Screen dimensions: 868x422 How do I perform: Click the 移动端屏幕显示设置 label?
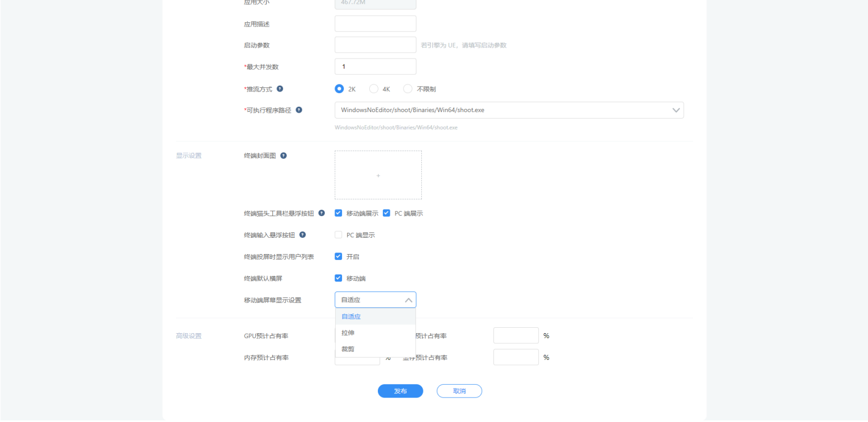pos(273,300)
